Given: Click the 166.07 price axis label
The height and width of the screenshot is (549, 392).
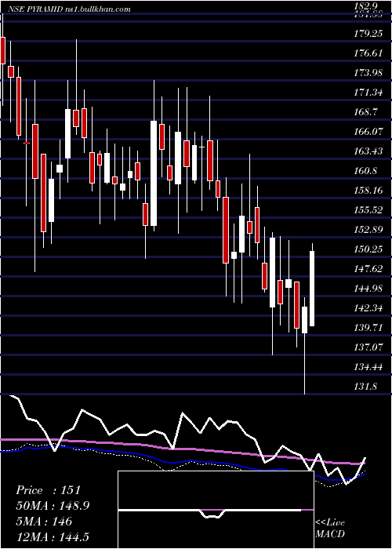Looking at the screenshot, I should coord(368,132).
